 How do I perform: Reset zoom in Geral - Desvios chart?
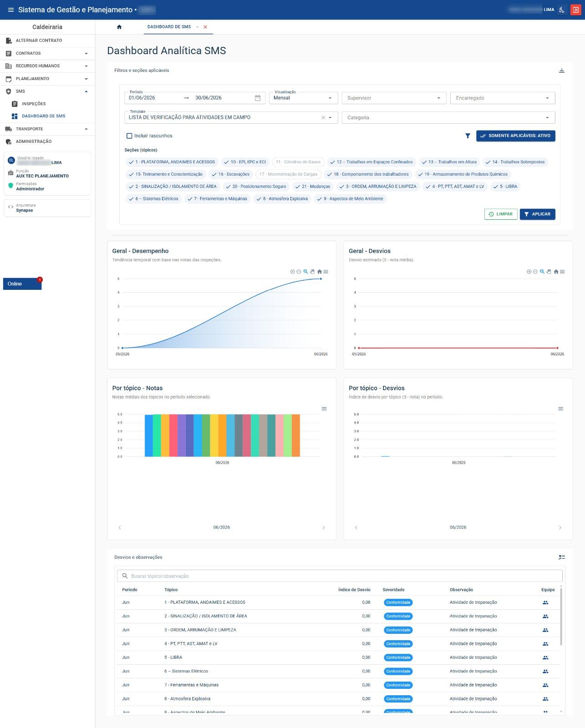point(556,272)
